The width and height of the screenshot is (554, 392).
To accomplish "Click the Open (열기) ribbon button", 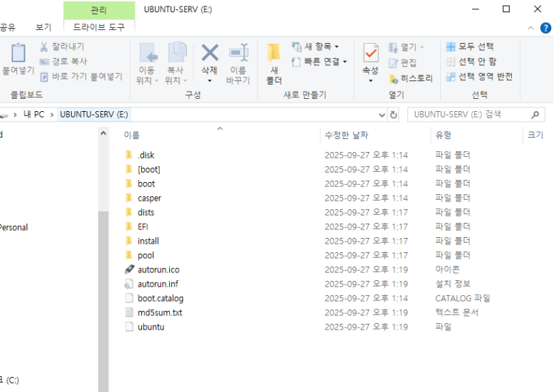I will click(x=406, y=47).
